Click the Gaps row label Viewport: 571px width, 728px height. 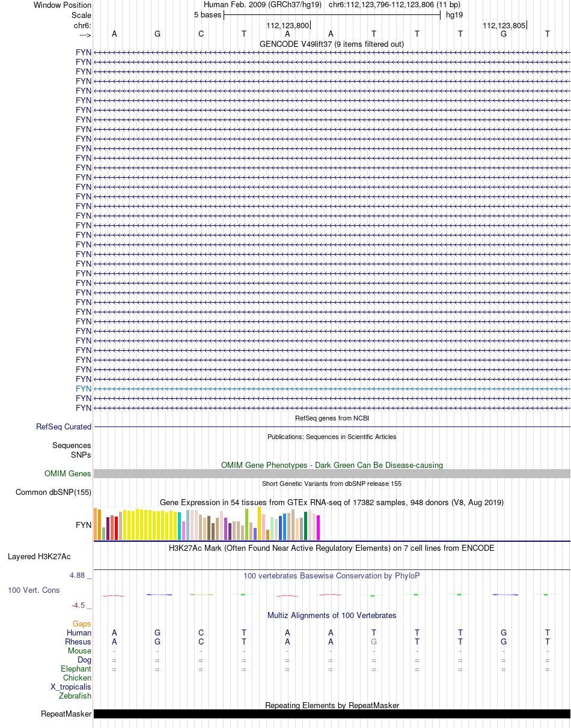(x=82, y=624)
